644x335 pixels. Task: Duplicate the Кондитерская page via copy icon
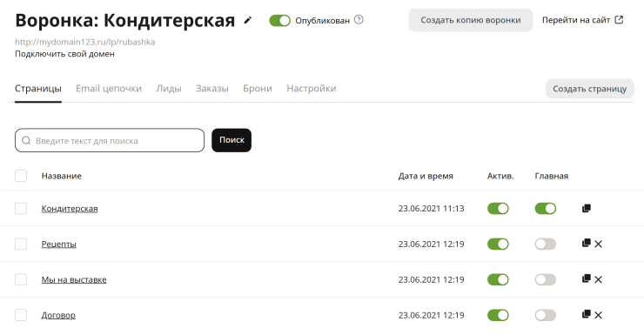click(x=587, y=208)
